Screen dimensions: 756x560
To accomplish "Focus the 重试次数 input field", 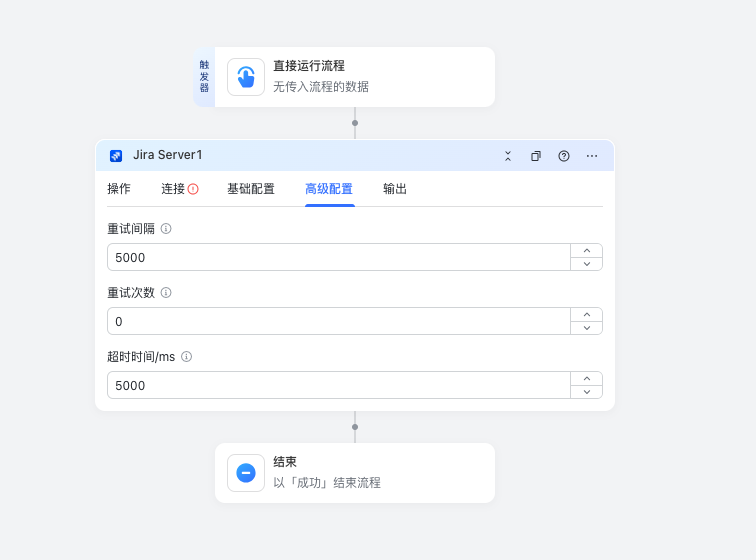I will [339, 321].
